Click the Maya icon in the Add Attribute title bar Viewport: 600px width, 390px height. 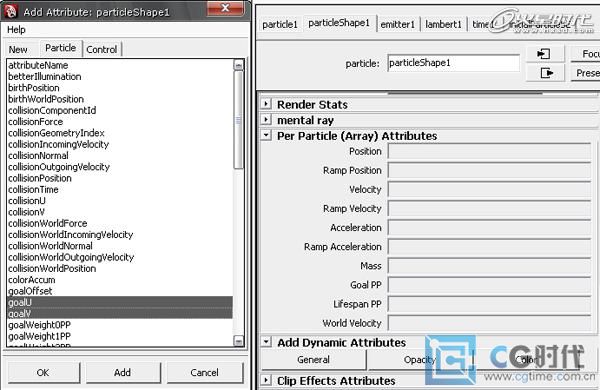(11, 11)
